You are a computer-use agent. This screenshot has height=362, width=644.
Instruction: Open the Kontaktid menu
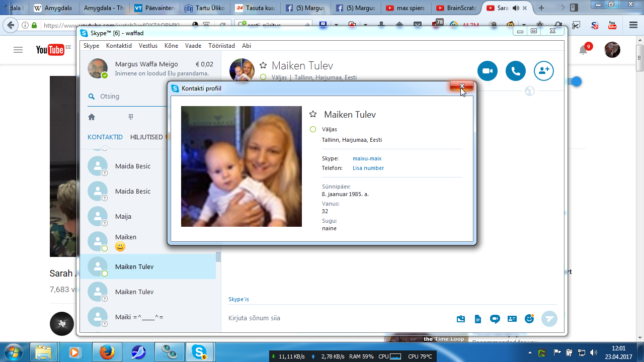click(119, 46)
